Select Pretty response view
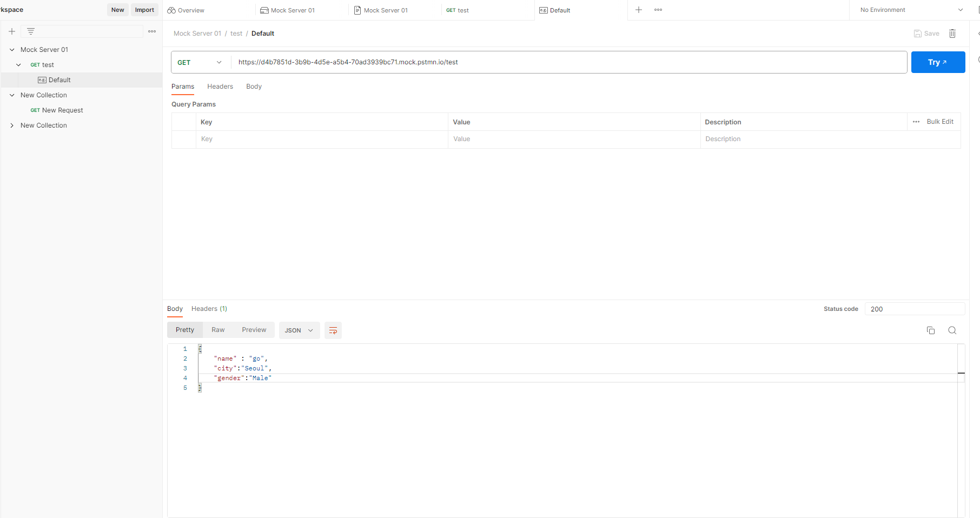Image resolution: width=980 pixels, height=518 pixels. tap(185, 330)
